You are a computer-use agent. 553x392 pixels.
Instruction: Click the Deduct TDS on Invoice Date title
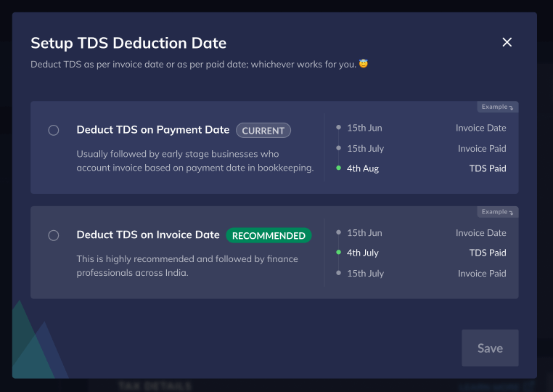coord(148,234)
